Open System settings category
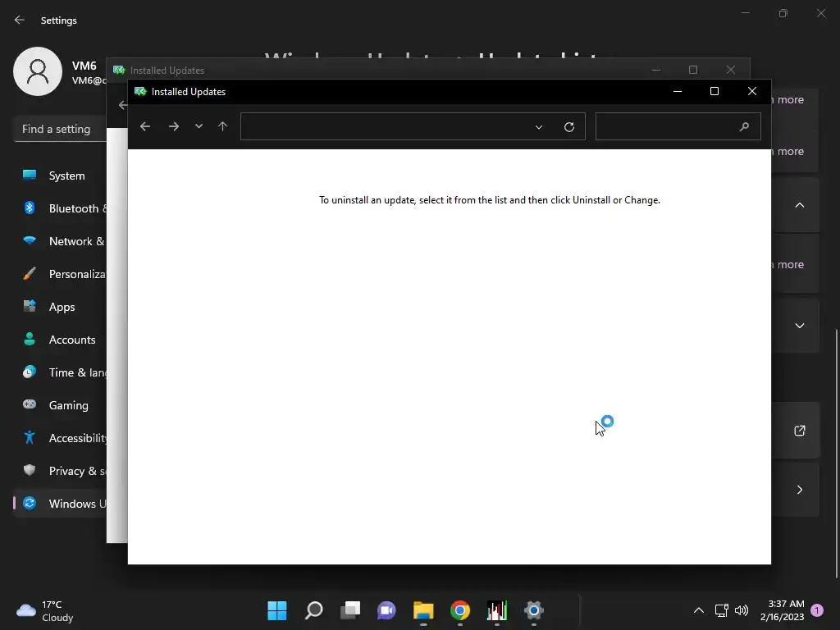This screenshot has height=630, width=840. [x=59, y=176]
